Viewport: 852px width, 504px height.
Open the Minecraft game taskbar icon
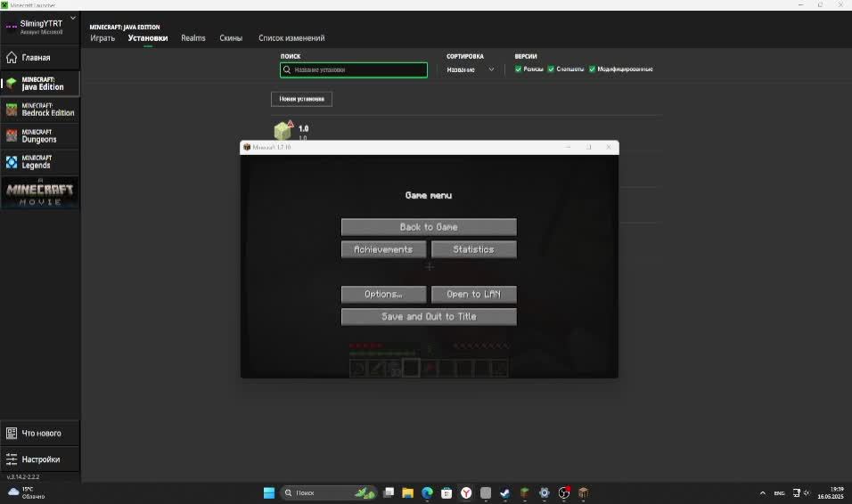584,492
